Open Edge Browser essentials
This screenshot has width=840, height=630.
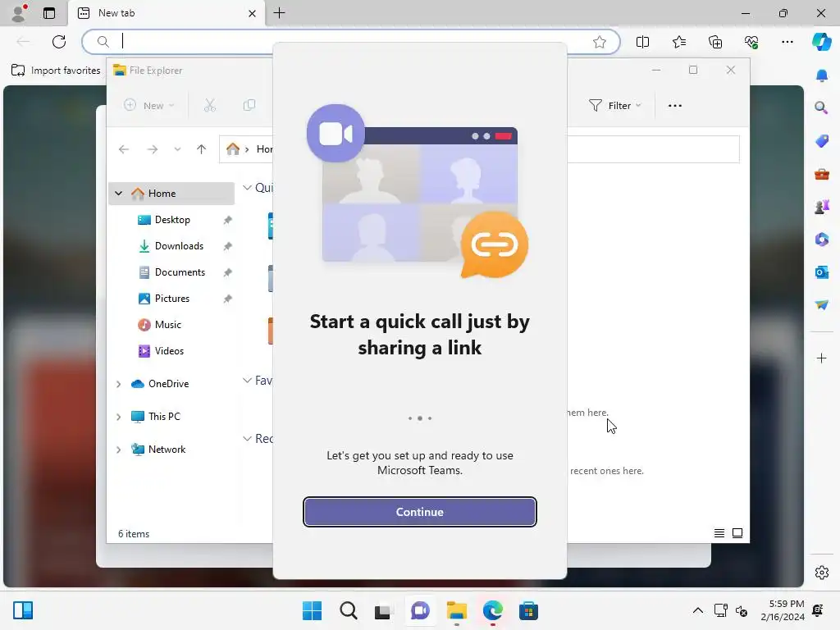[751, 42]
